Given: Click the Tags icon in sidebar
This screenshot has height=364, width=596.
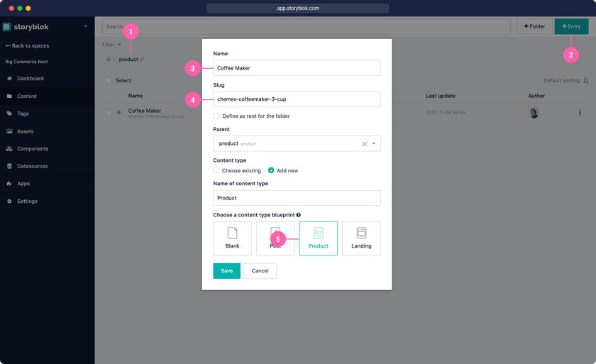Looking at the screenshot, I should coord(9,114).
